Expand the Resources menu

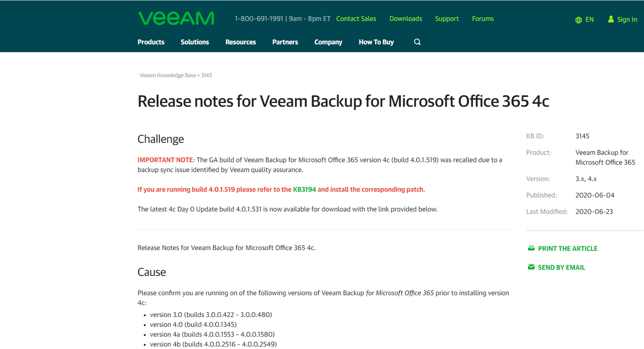[x=241, y=42]
